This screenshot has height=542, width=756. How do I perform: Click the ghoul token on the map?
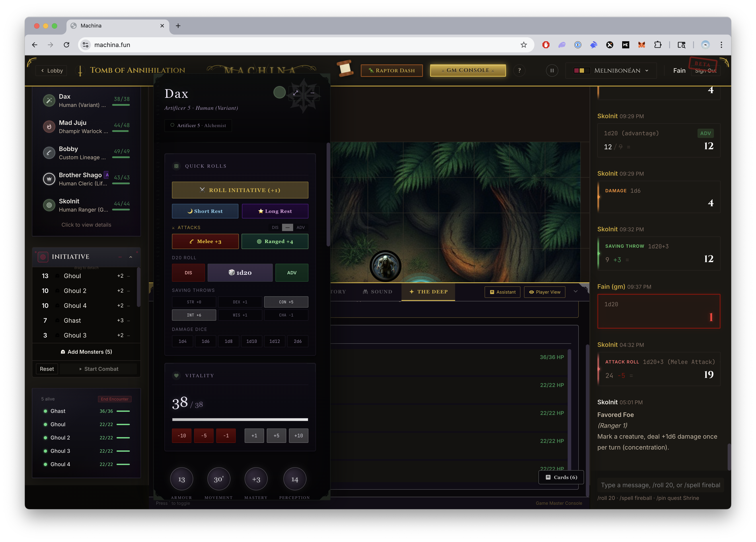(385, 267)
